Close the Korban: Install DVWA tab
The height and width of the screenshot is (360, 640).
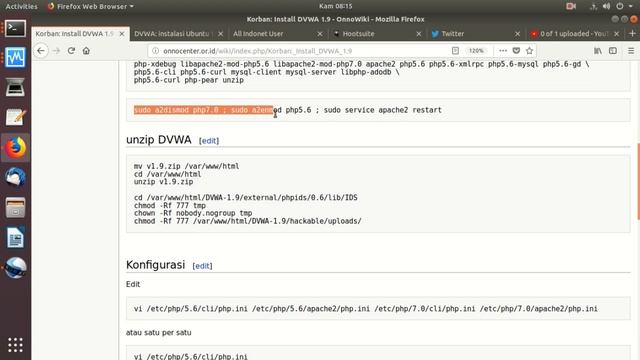pos(122,34)
